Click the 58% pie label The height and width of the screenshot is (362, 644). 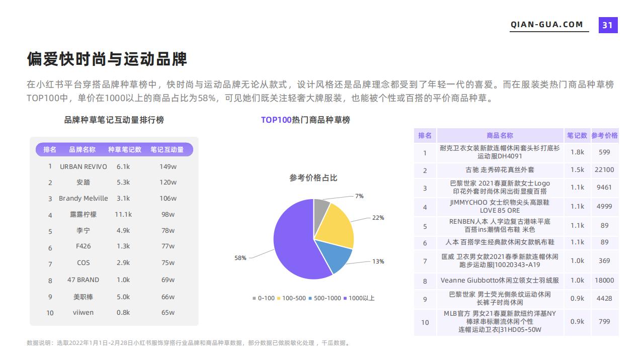[x=240, y=258]
